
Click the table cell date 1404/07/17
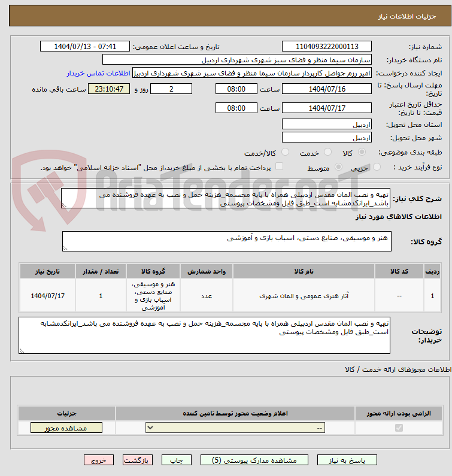click(x=48, y=296)
